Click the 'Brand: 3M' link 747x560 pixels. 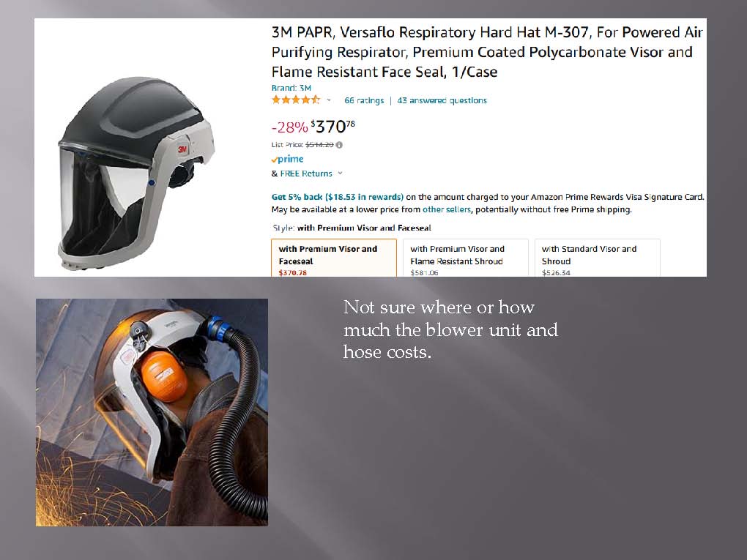[291, 88]
